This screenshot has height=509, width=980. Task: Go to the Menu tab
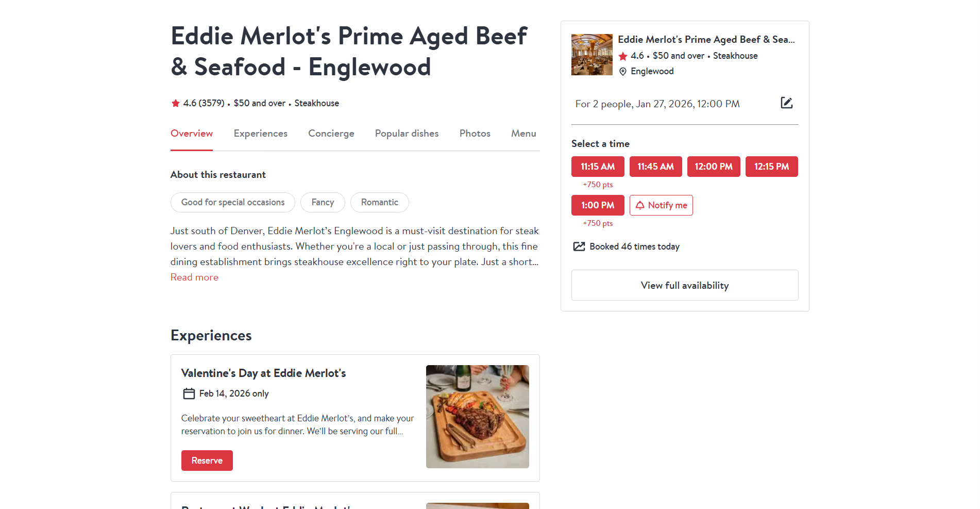coord(523,134)
